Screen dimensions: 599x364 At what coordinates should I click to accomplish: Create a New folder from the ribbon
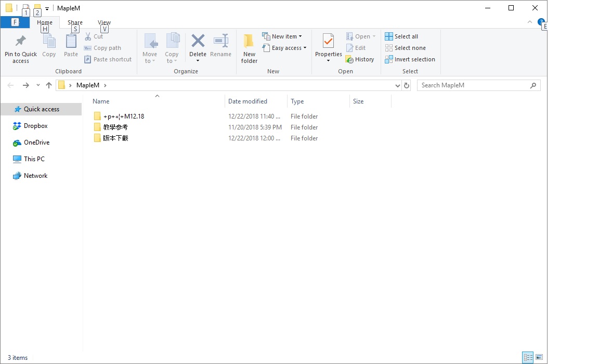[249, 48]
